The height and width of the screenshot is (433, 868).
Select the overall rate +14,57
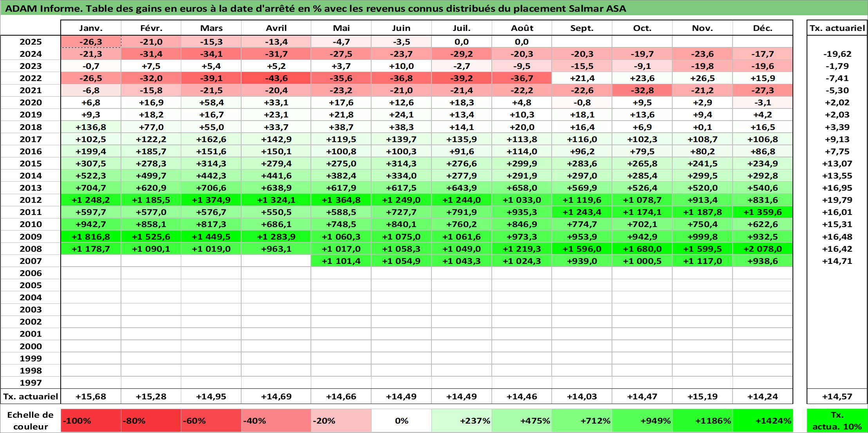click(837, 396)
